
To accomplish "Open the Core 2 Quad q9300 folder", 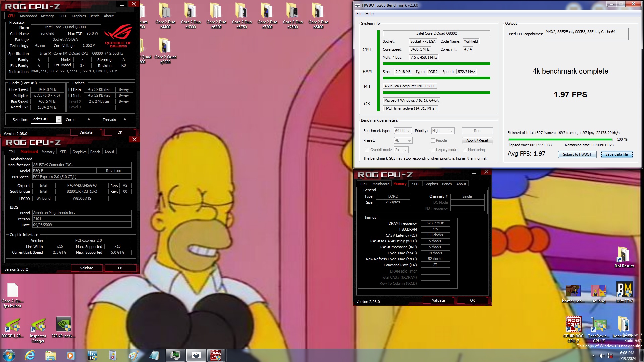I will (x=165, y=51).
